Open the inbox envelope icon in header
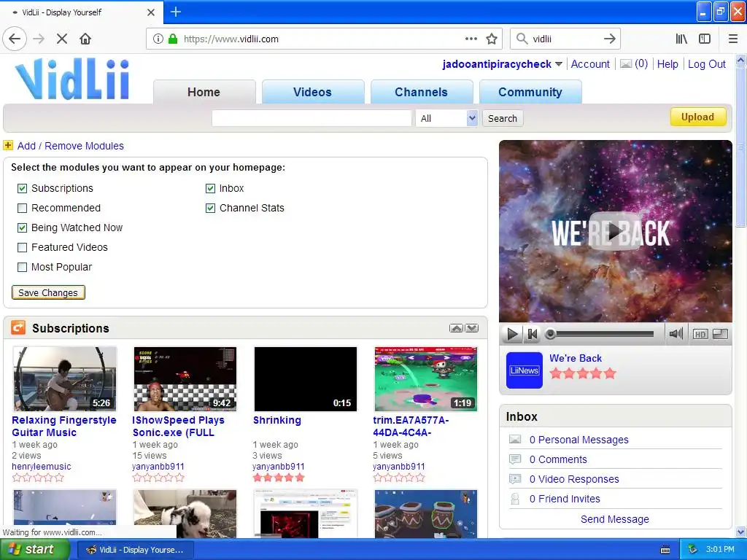The image size is (747, 560). click(x=626, y=64)
